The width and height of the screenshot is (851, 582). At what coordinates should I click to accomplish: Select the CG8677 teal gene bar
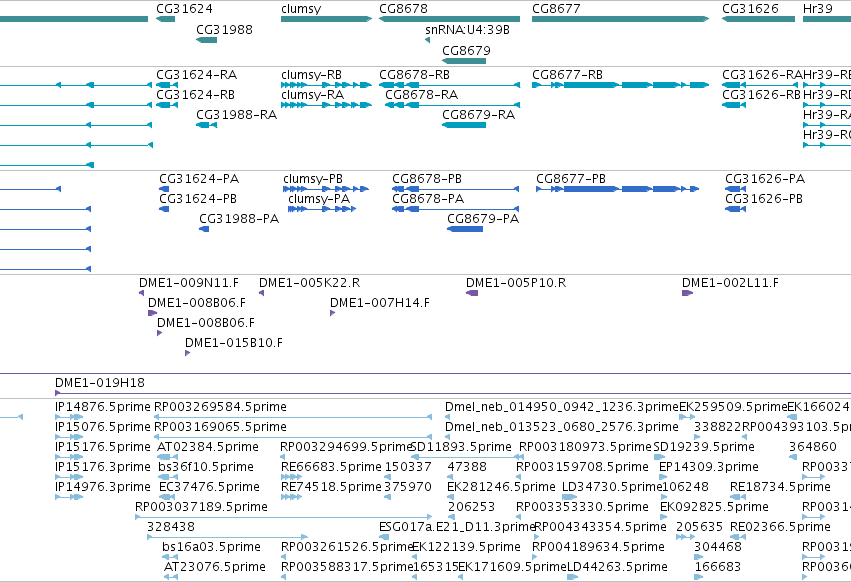point(620,19)
